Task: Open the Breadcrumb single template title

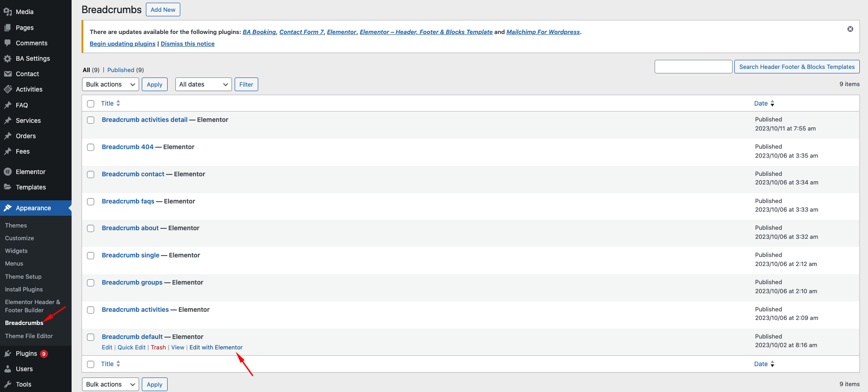Action: [130, 255]
